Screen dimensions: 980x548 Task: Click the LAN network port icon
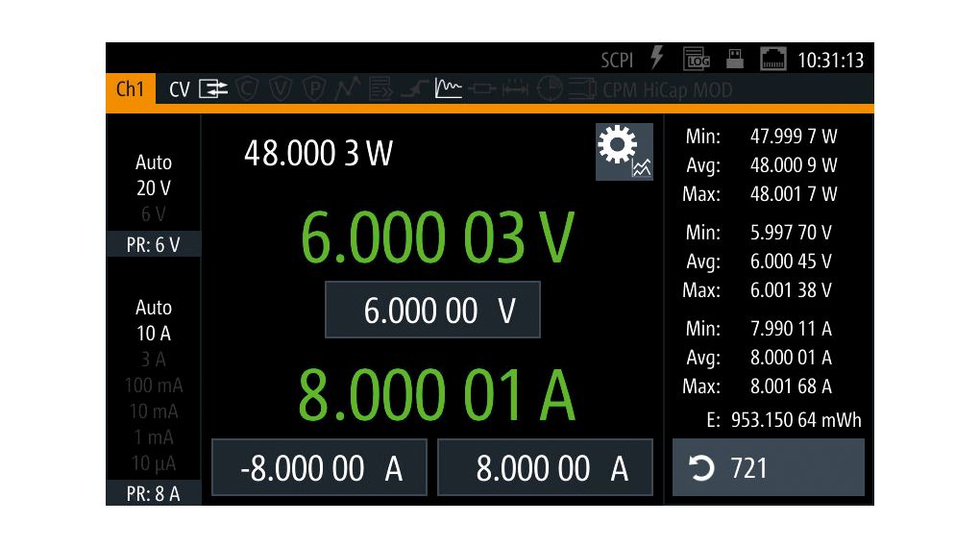(x=773, y=60)
